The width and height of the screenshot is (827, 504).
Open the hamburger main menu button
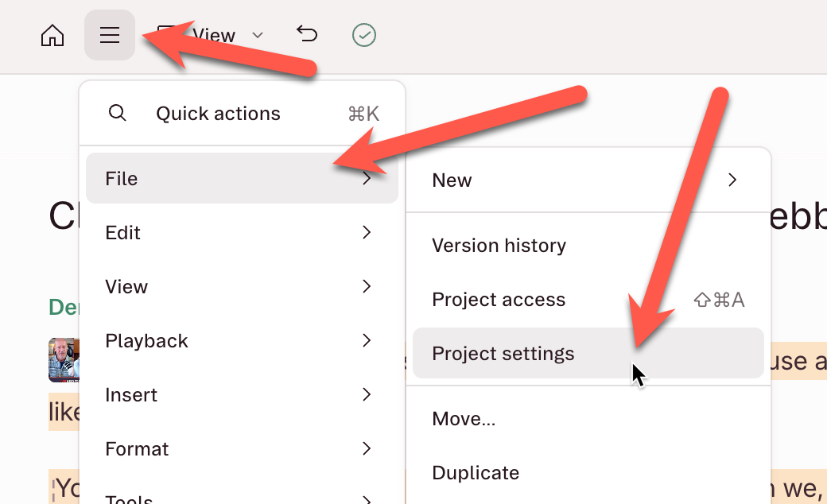click(x=110, y=35)
